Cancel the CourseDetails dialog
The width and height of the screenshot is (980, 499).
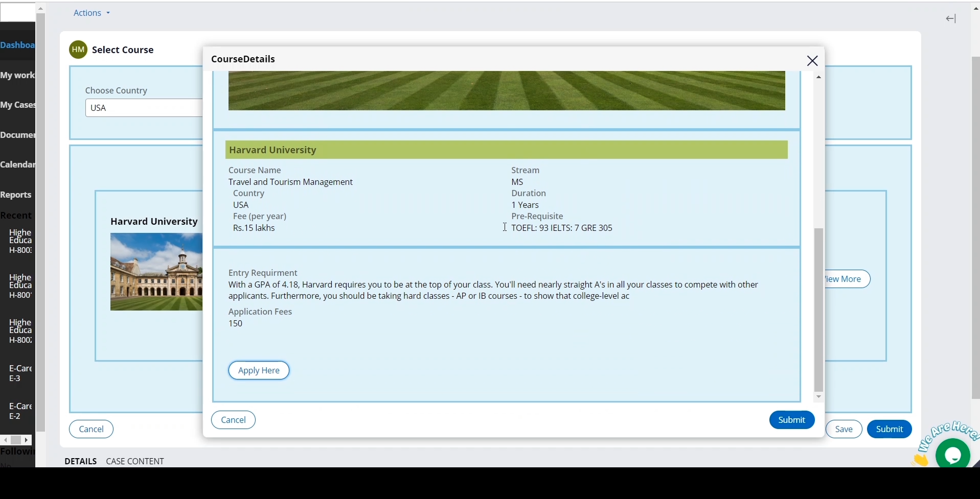(233, 420)
